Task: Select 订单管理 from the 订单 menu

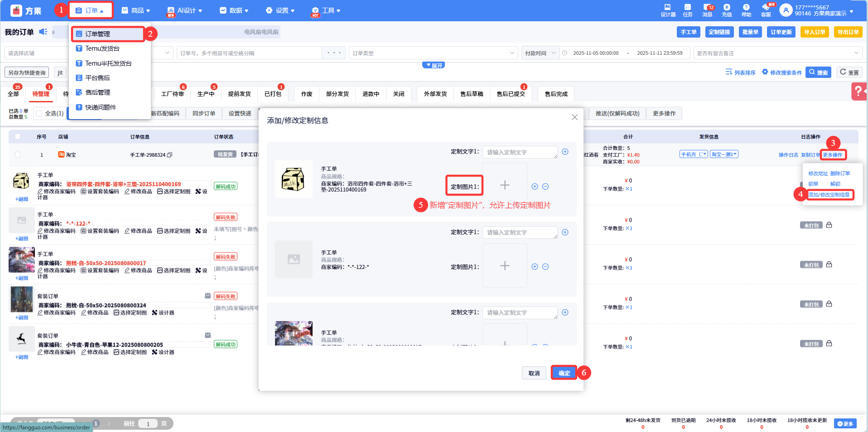Action: click(108, 34)
